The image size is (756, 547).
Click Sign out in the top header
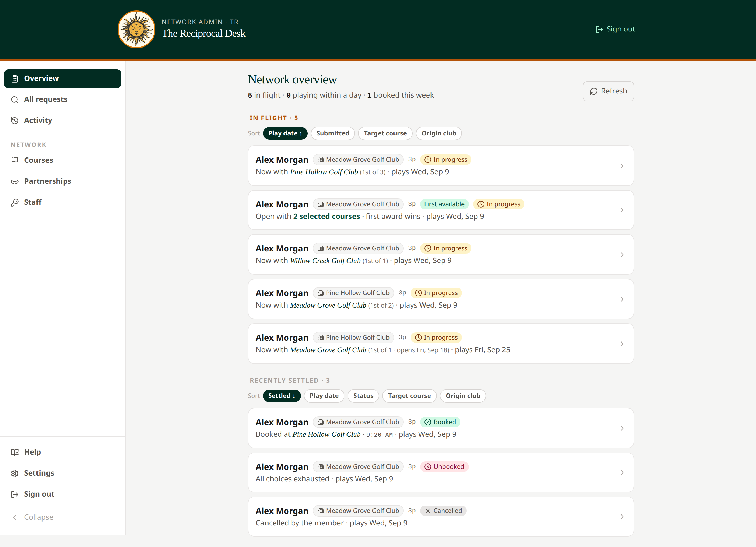tap(615, 29)
